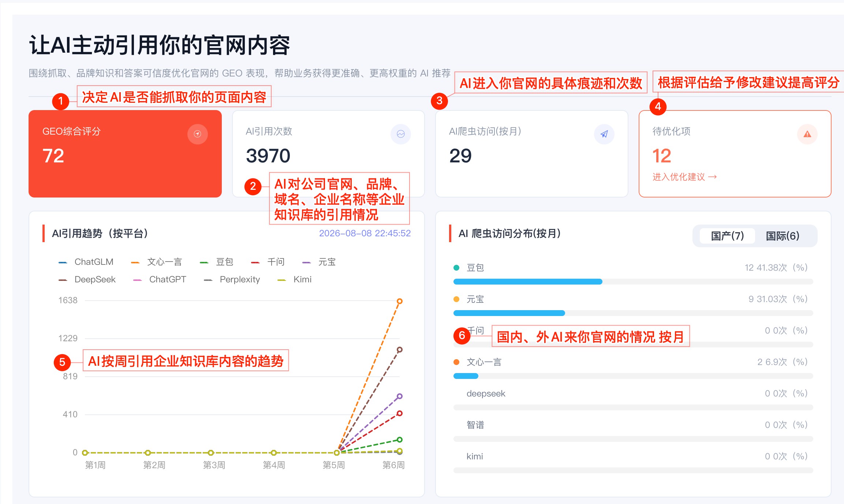This screenshot has width=844, height=504.
Task: Click the kimi row label
Action: point(475,456)
